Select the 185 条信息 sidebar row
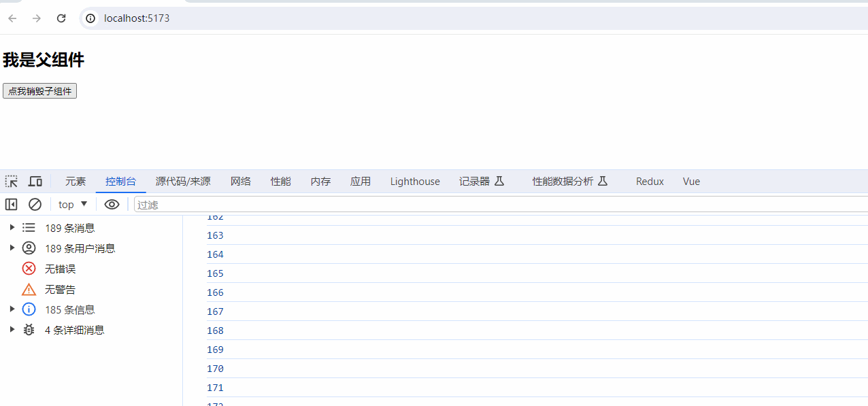This screenshot has height=406, width=868. (91, 309)
